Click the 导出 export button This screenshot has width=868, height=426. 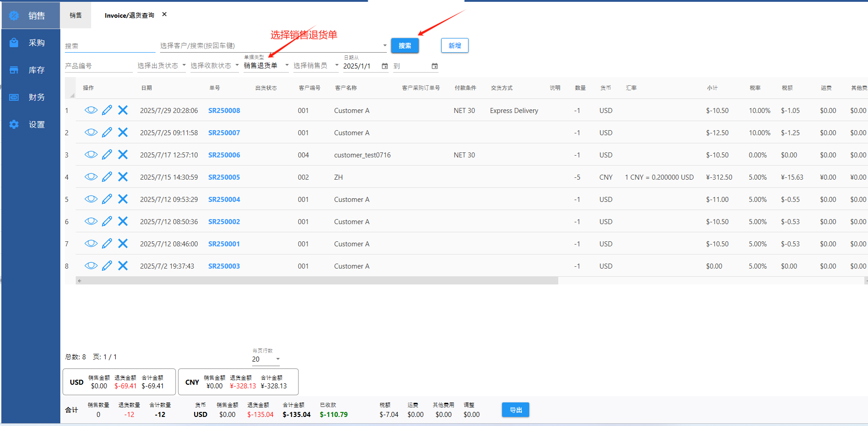click(x=515, y=410)
